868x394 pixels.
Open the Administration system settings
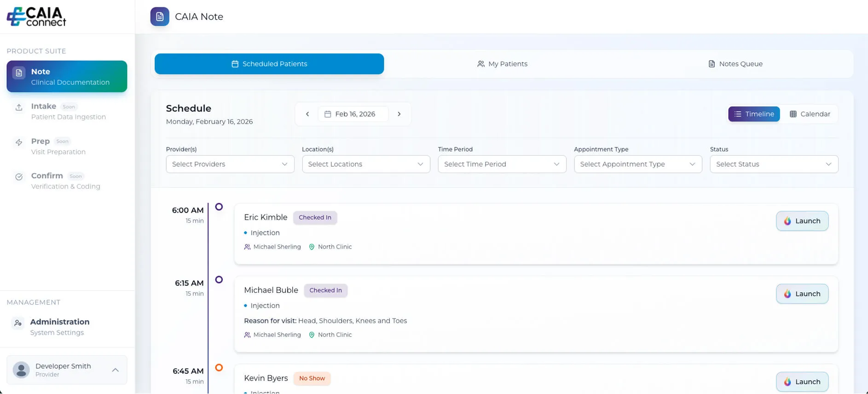click(59, 326)
